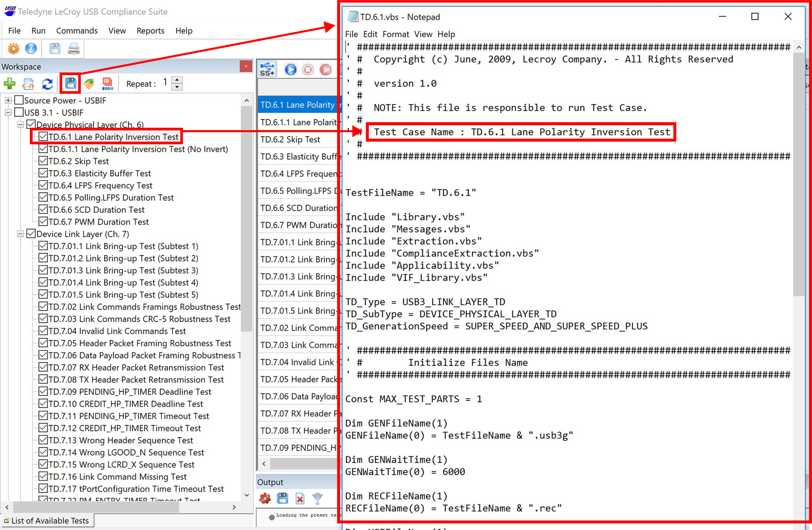Screen dimensions: 812x530
Task: Click the red play icon next to stop
Action: point(325,70)
